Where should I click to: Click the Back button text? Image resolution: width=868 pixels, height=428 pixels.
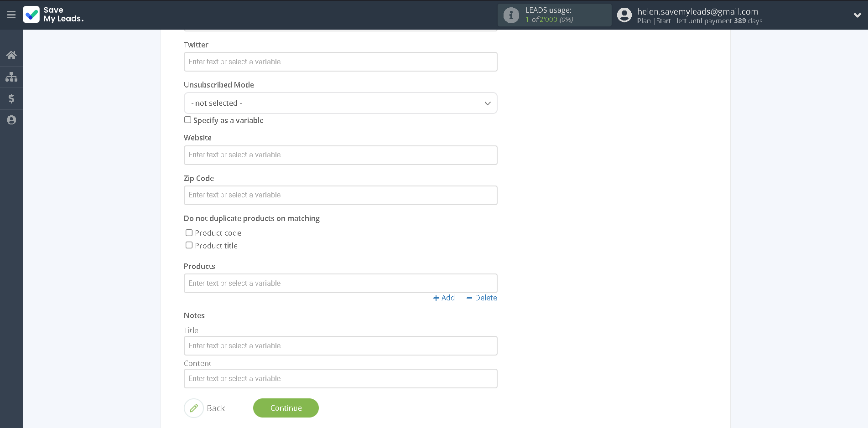coord(216,408)
